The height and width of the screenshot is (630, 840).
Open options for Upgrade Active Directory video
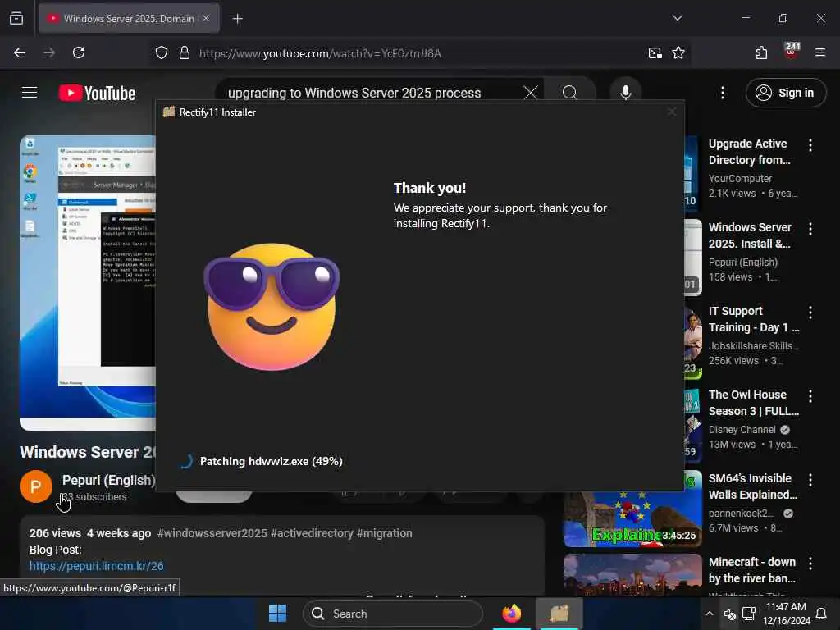pos(810,144)
